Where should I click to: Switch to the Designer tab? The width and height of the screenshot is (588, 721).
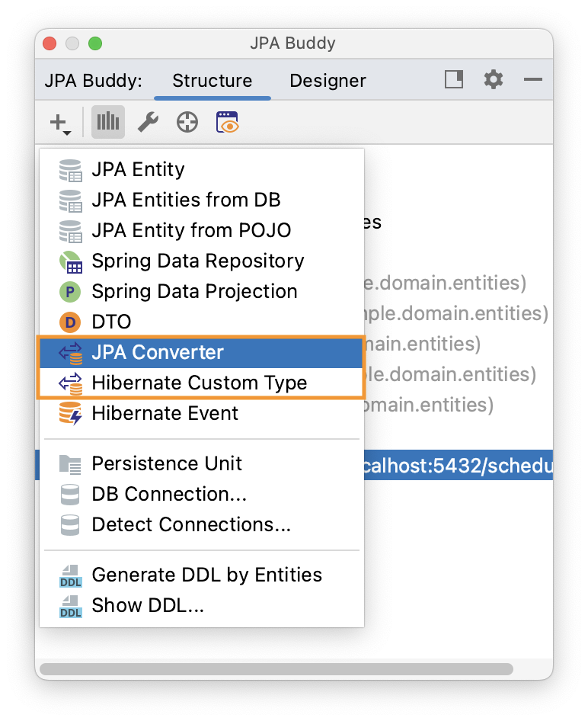click(x=328, y=80)
